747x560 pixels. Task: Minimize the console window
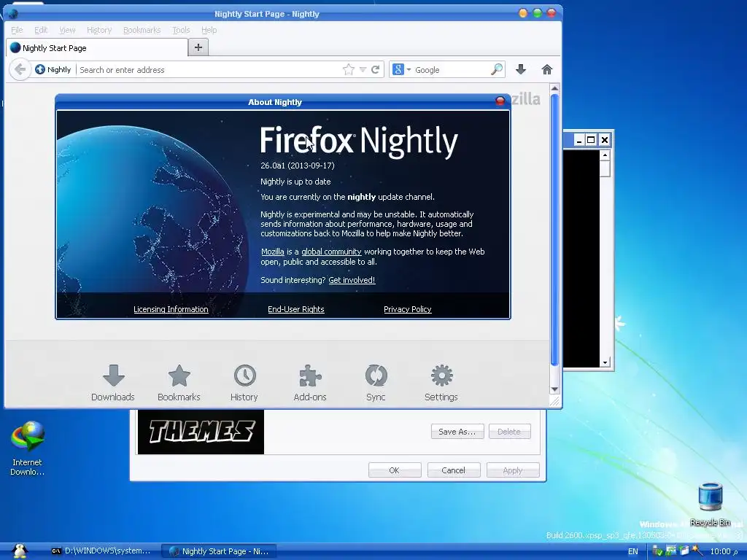pos(578,140)
